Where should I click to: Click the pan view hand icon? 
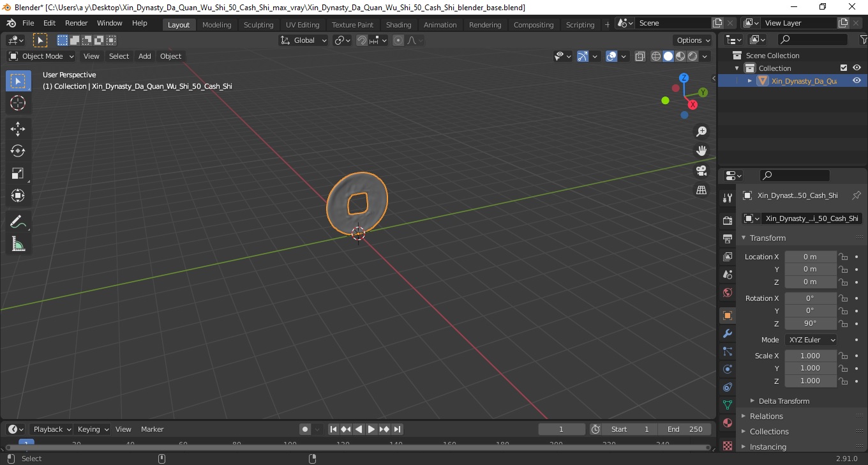point(701,151)
